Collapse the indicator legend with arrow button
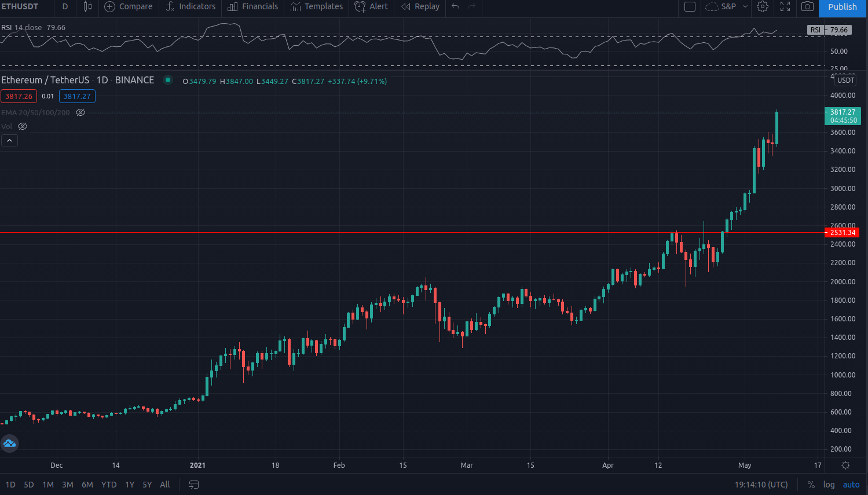Image resolution: width=868 pixels, height=495 pixels. [x=9, y=141]
